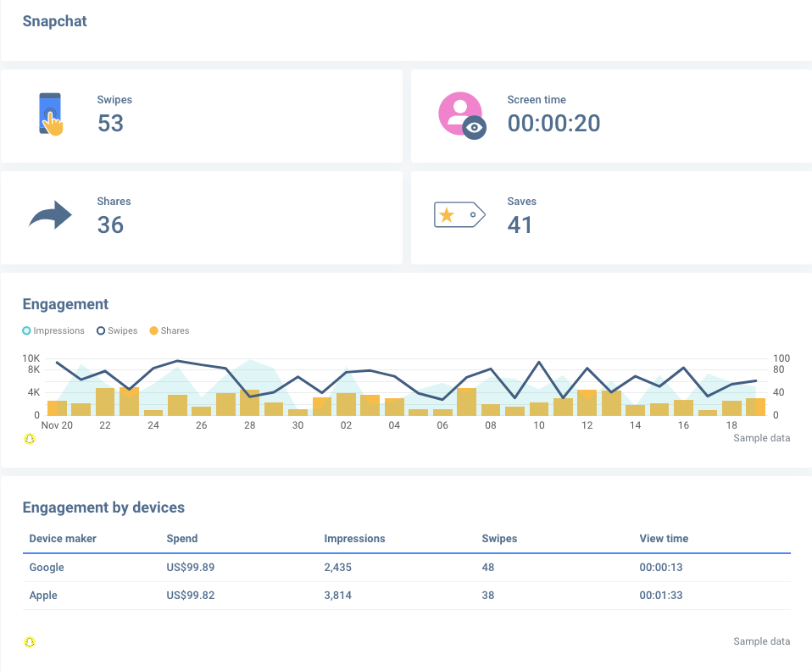Click the Engagement by devices heading
The width and height of the screenshot is (812, 671).
tap(103, 507)
